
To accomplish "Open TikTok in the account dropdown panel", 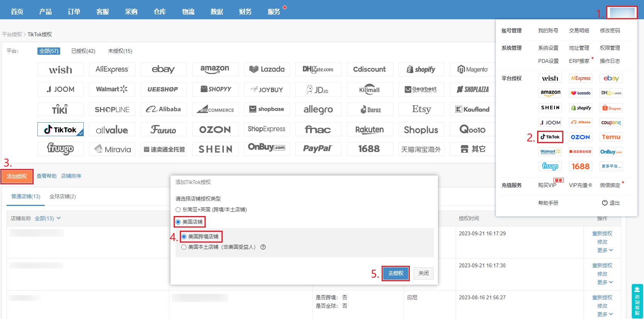I will coord(550,137).
